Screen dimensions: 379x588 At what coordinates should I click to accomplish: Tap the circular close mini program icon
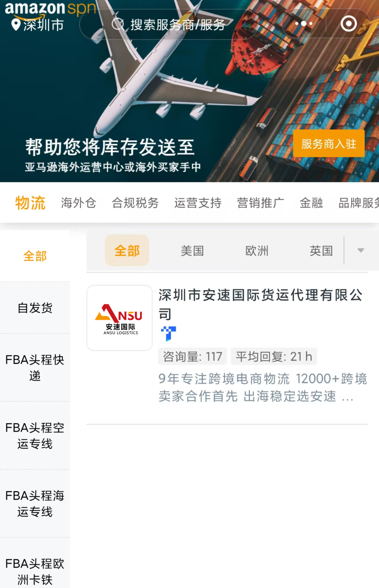[x=348, y=24]
